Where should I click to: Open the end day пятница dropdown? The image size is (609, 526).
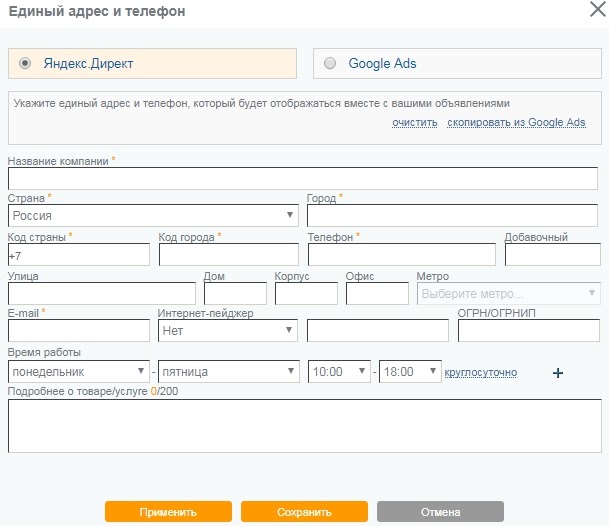(x=228, y=371)
